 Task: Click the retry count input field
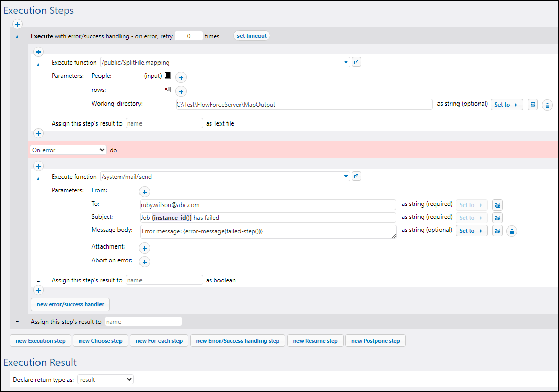click(188, 36)
